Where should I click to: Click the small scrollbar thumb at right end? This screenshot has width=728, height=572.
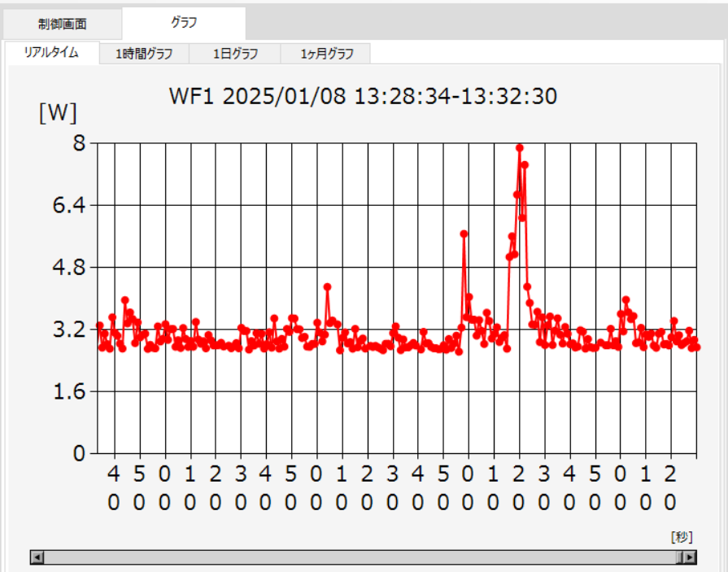(x=679, y=557)
